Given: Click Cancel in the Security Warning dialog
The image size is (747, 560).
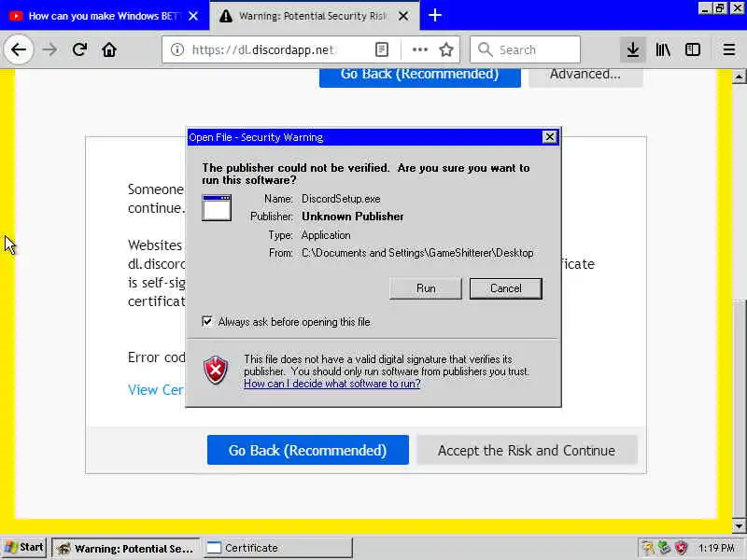Looking at the screenshot, I should tap(505, 288).
